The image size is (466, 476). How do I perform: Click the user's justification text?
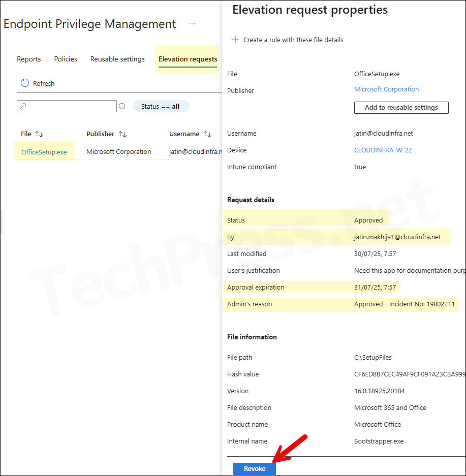click(410, 270)
